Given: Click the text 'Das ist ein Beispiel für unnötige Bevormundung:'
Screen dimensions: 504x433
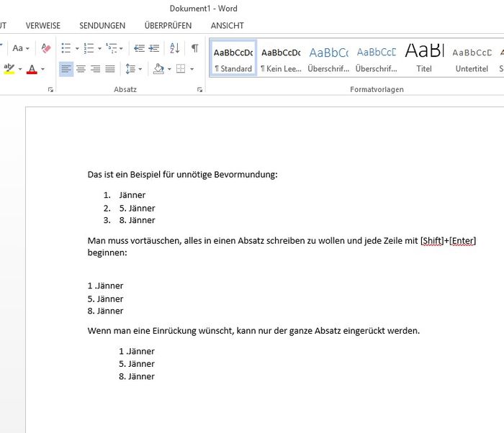Looking at the screenshot, I should (x=182, y=175).
